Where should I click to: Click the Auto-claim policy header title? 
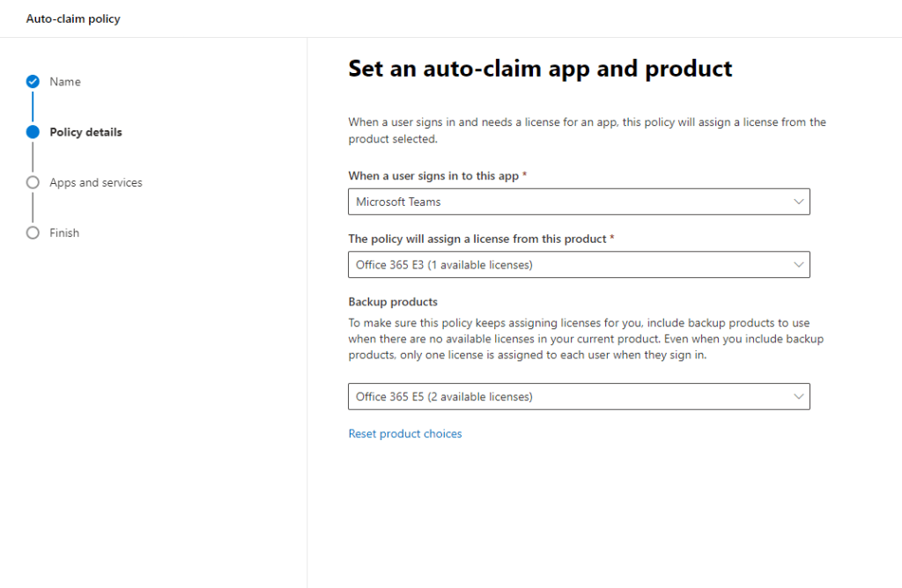73,18
